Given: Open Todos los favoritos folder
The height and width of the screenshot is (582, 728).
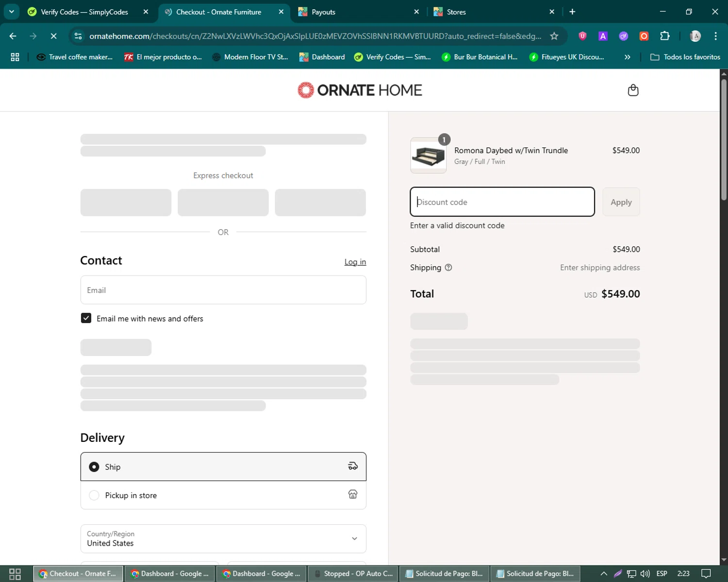Looking at the screenshot, I should [685, 57].
